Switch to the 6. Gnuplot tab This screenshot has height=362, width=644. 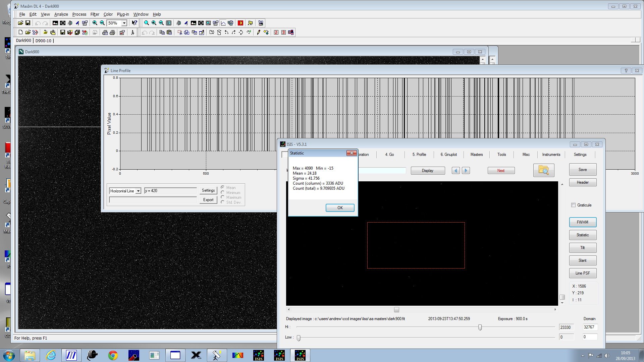coord(448,155)
